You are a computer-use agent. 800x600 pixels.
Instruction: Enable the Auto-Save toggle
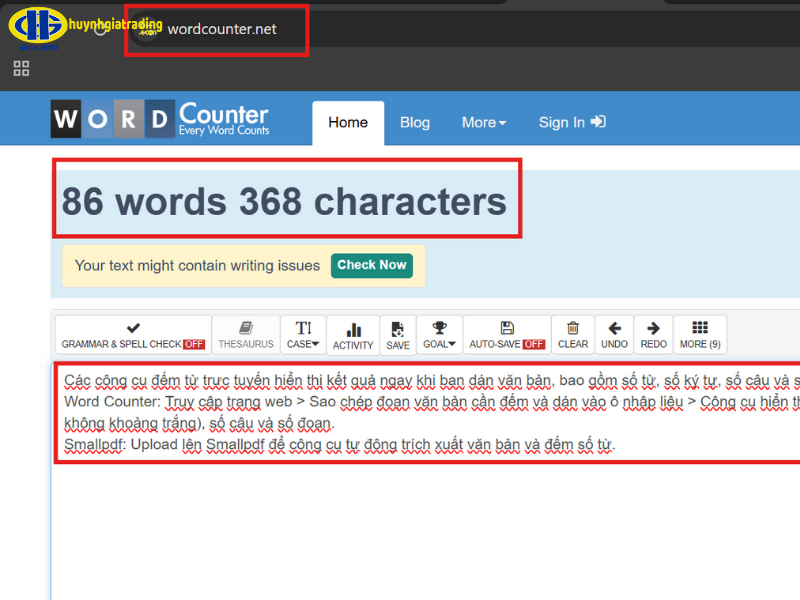point(507,335)
